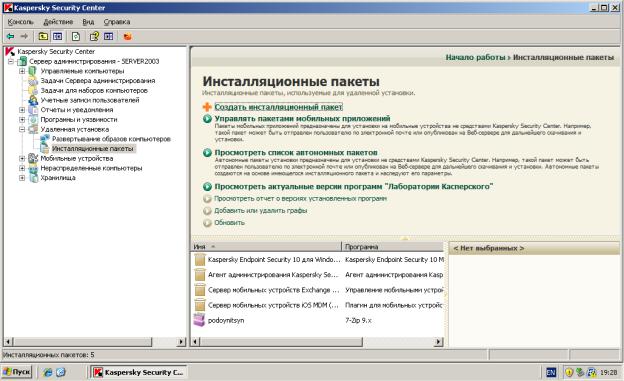624x381 pixels.
Task: Click the 7-Zip 9.x program cell
Action: click(358, 320)
